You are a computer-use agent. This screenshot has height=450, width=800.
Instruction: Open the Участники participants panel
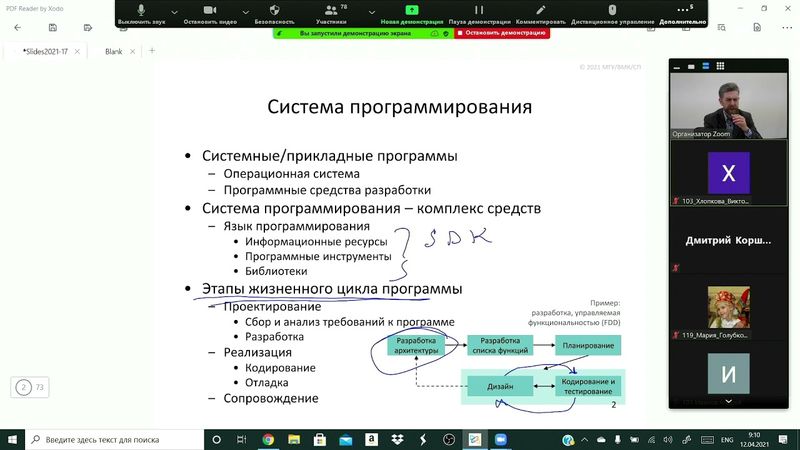(331, 14)
